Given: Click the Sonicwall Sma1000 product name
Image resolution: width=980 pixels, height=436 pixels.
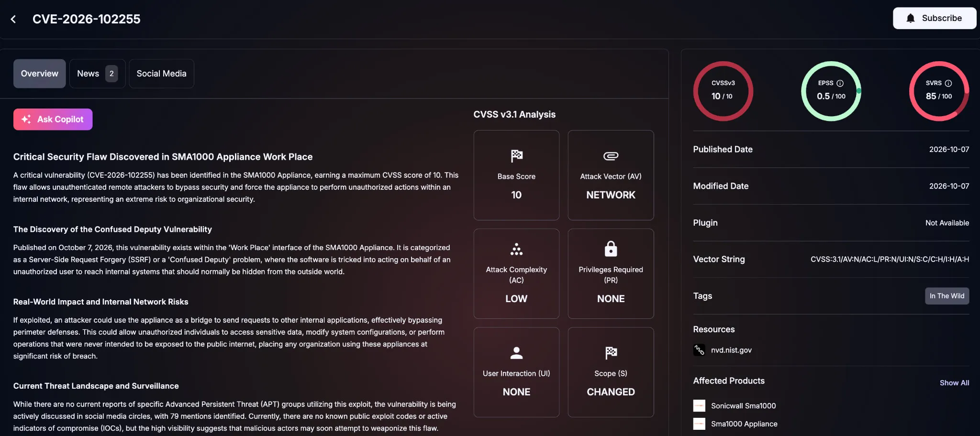Looking at the screenshot, I should [743, 406].
